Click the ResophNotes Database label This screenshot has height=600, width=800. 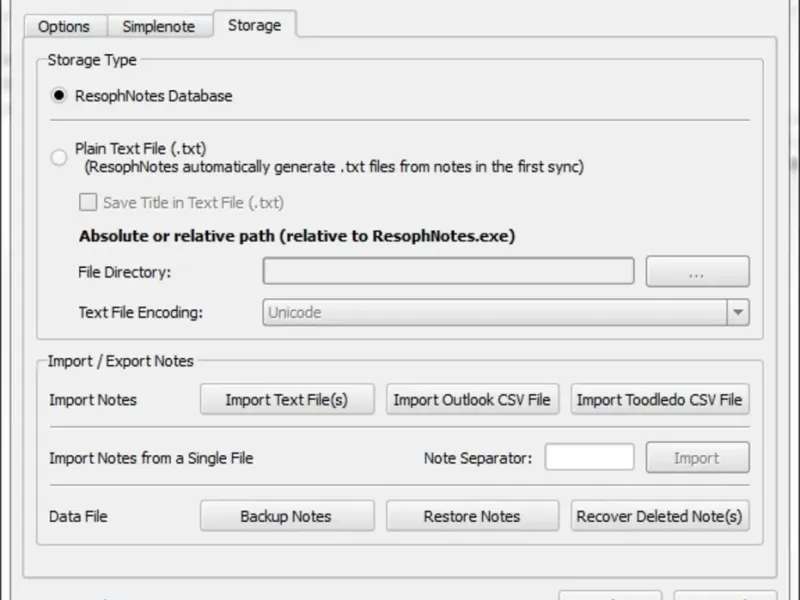[x=153, y=96]
